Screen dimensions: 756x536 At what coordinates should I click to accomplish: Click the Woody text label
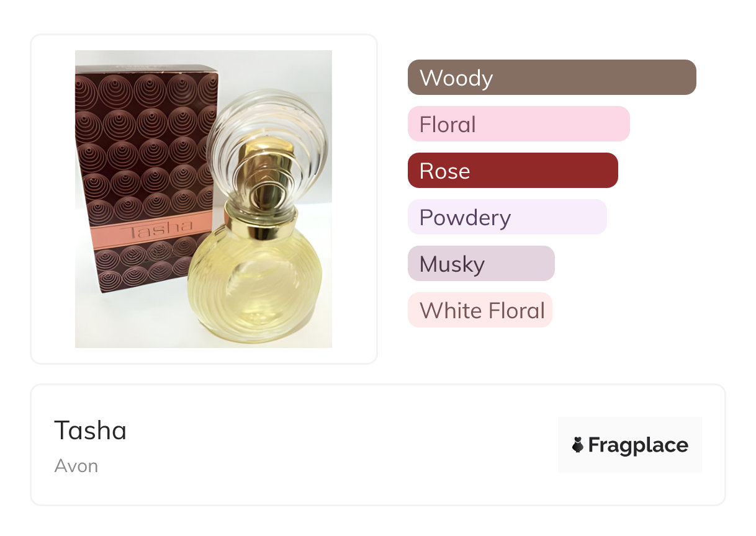pos(456,78)
